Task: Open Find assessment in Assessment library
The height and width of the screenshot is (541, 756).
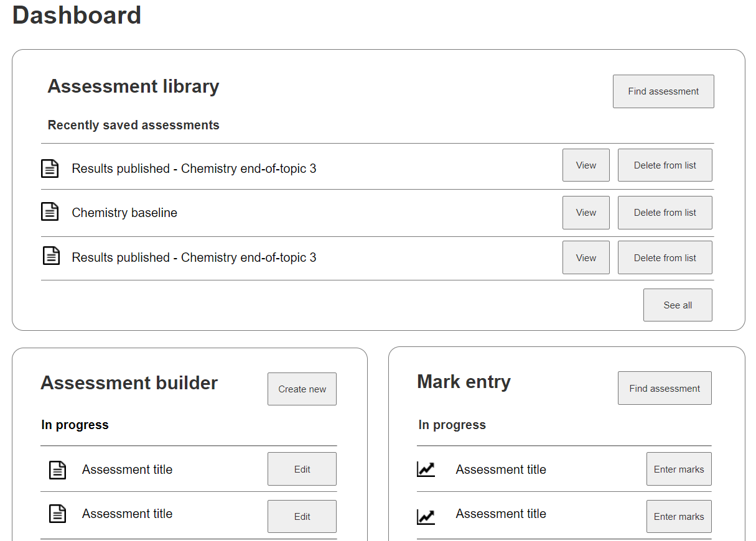Action: coord(663,91)
